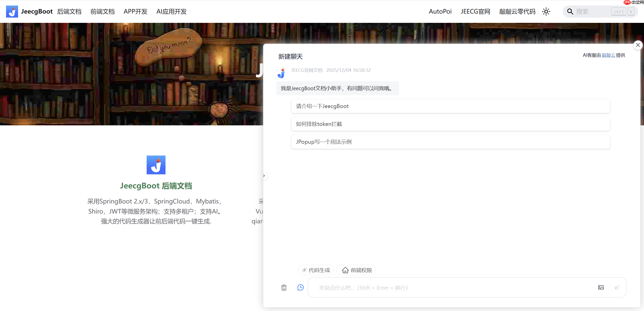Screen dimensions: 644x311
Task: Switch to 前端文档 section
Action: (x=102, y=11)
